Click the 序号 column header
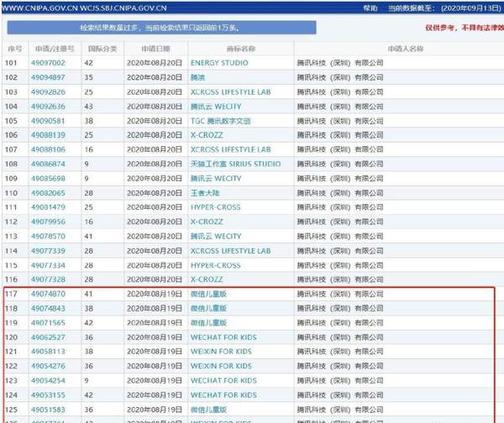The width and height of the screenshot is (504, 423). click(15, 49)
